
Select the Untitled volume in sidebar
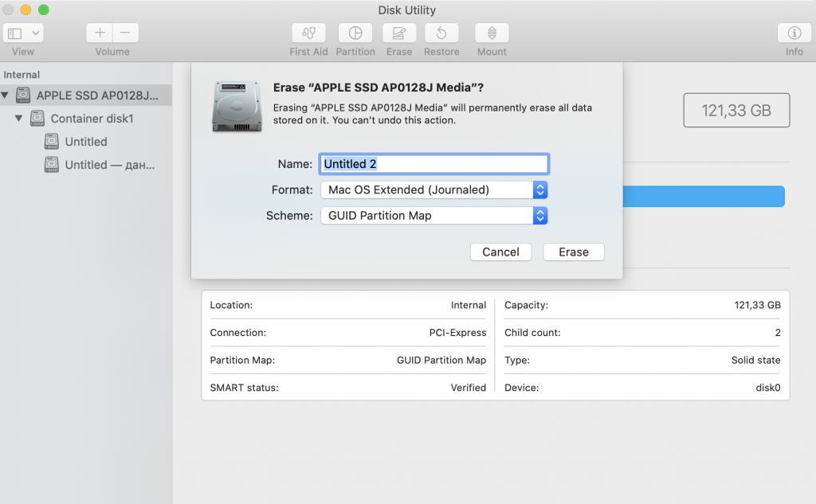pyautogui.click(x=86, y=142)
